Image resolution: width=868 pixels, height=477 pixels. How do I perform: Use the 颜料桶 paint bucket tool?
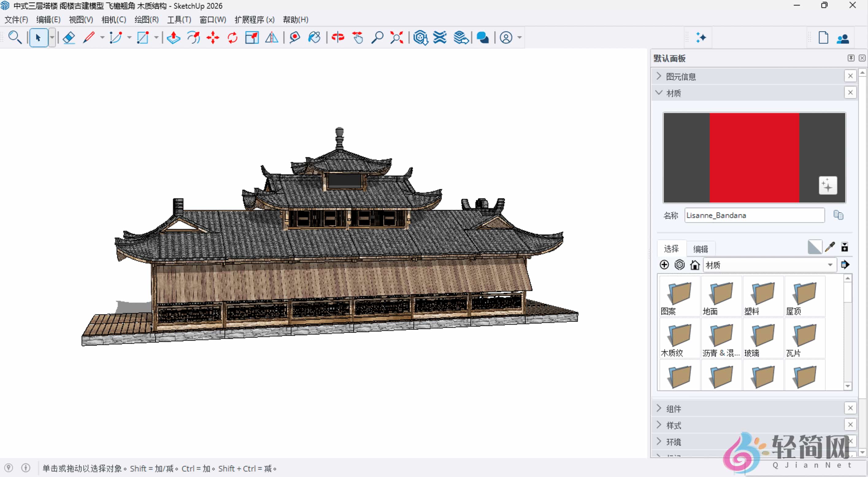click(314, 37)
